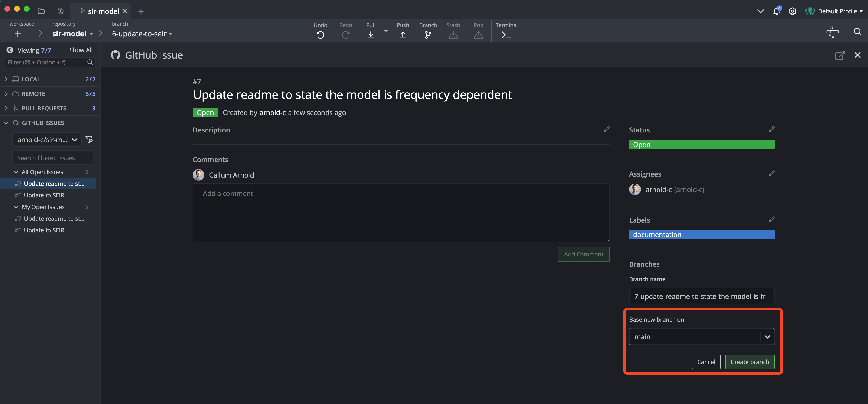
Task: Open the notifications bell icon
Action: [x=776, y=11]
